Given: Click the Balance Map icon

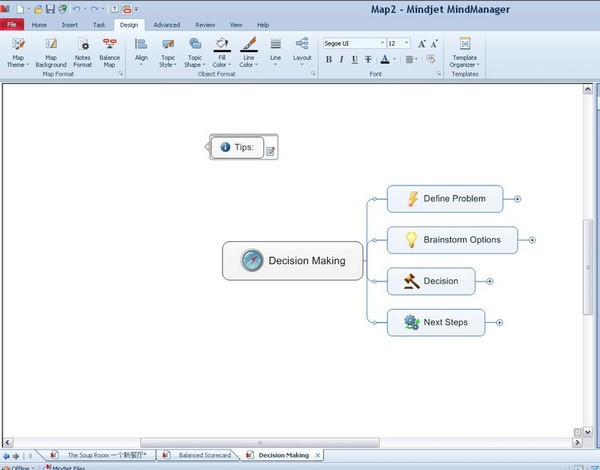Looking at the screenshot, I should [x=109, y=51].
